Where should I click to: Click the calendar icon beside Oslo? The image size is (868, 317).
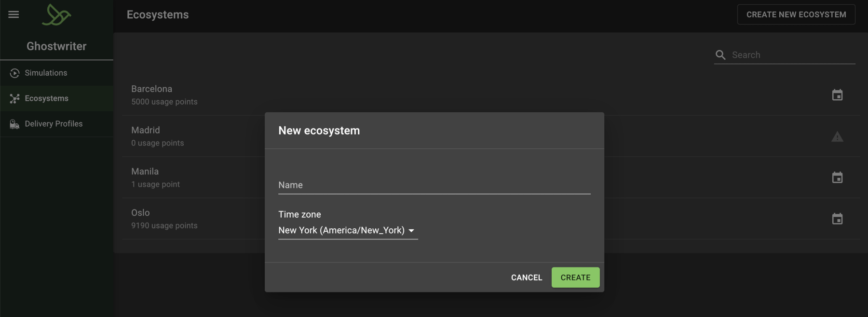pos(838,219)
